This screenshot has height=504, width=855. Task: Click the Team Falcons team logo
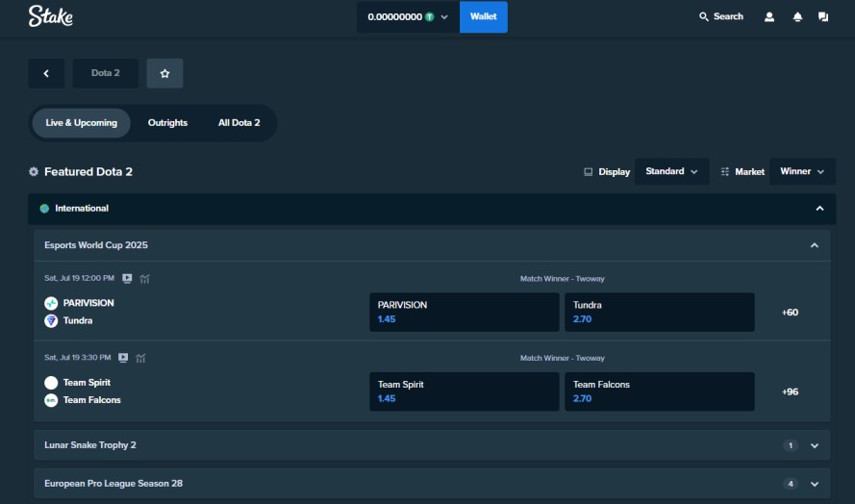[51, 400]
